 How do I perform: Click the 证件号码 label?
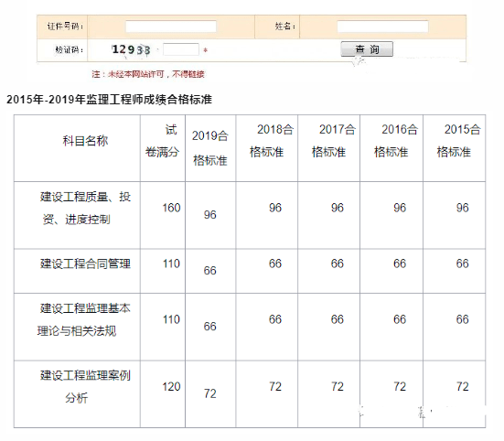[x=65, y=26]
